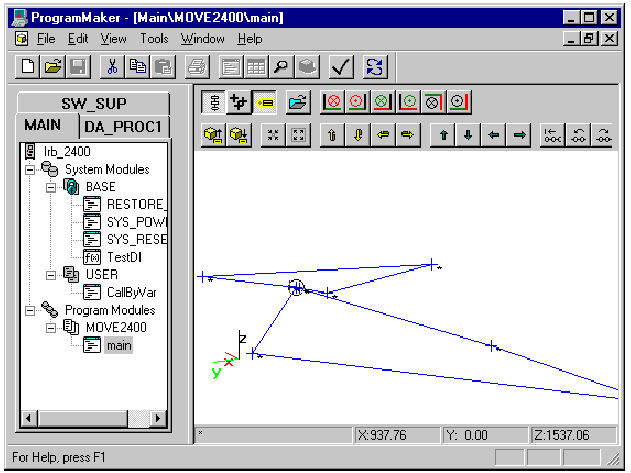Click the cyan open folder icon above canvas
Image resolution: width=631 pixels, height=473 pixels.
pyautogui.click(x=298, y=103)
